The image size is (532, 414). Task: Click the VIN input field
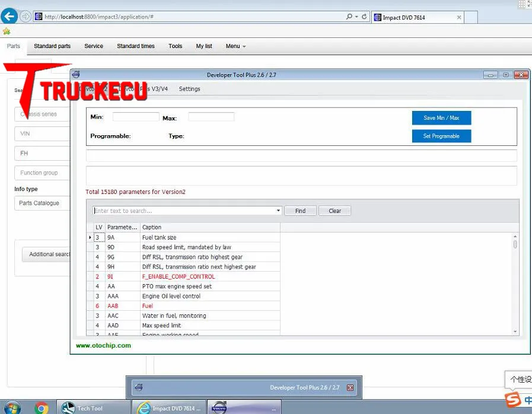[x=43, y=133]
